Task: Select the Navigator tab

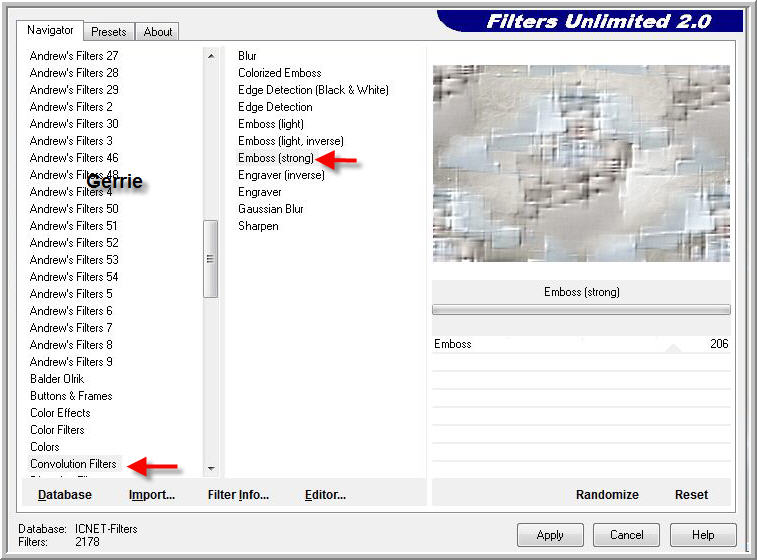Action: (x=50, y=30)
